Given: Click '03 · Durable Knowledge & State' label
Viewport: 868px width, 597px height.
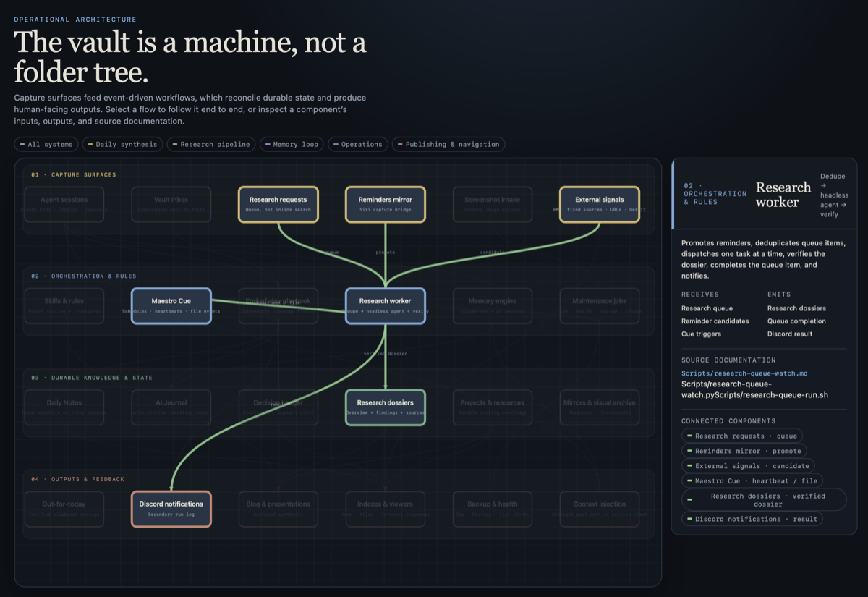Looking at the screenshot, I should 92,377.
